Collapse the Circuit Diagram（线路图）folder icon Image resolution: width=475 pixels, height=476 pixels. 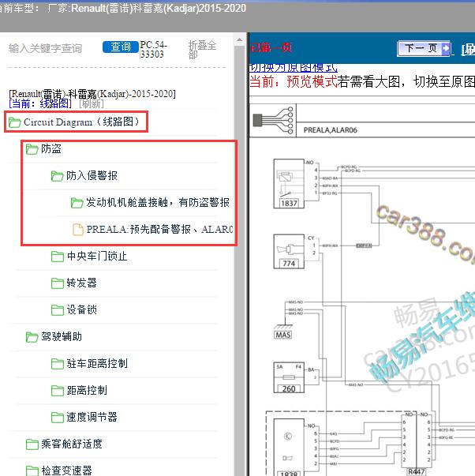pos(14,122)
